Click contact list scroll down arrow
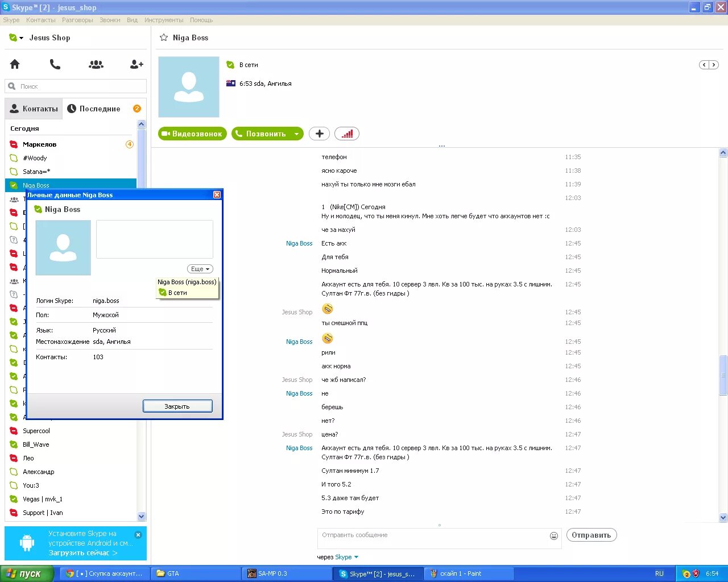 (142, 516)
